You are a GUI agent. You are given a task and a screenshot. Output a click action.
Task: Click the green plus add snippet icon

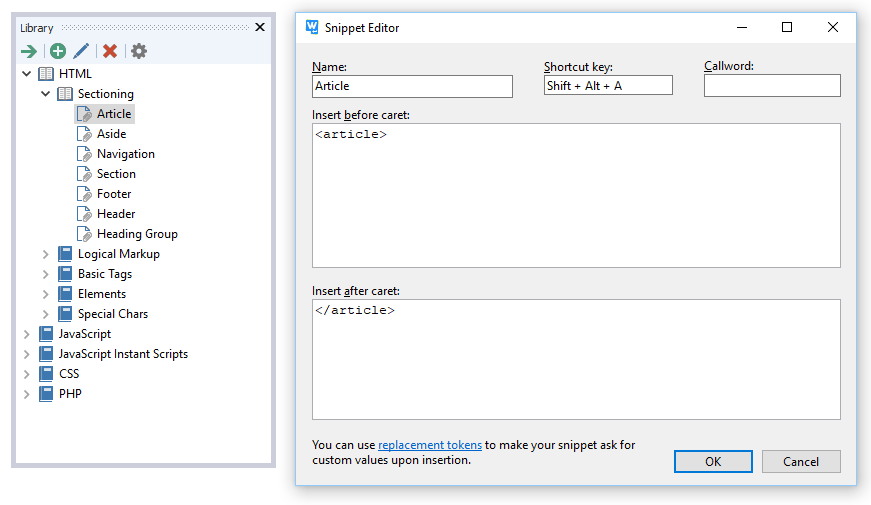(58, 51)
